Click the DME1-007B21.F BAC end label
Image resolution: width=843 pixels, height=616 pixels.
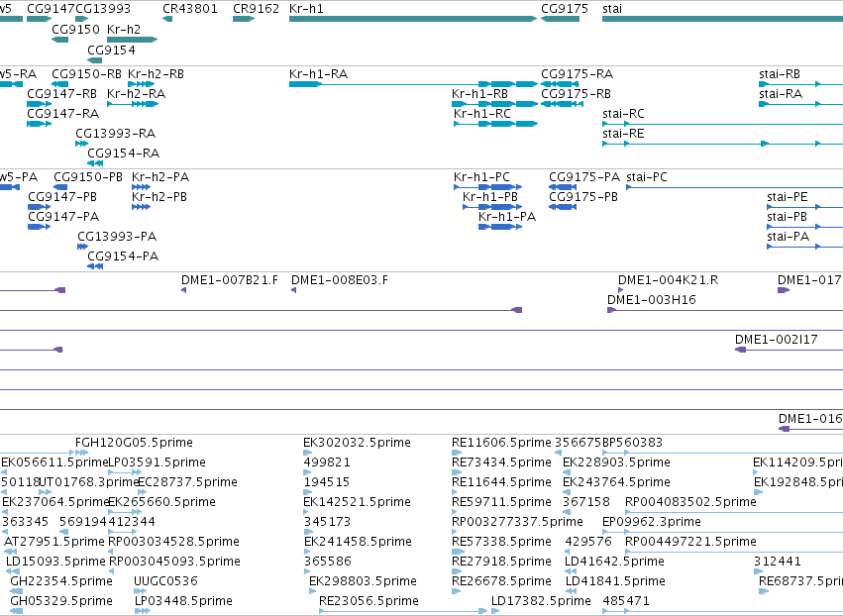pyautogui.click(x=230, y=280)
